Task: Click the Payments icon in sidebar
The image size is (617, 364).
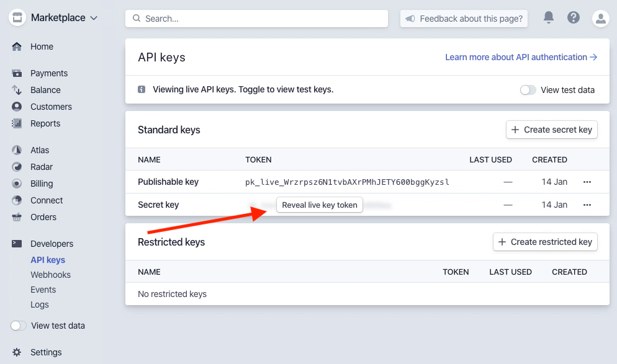Action: point(17,73)
